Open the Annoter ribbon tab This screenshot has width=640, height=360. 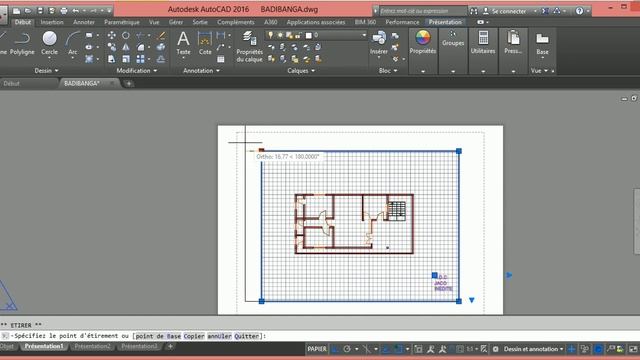click(x=84, y=22)
